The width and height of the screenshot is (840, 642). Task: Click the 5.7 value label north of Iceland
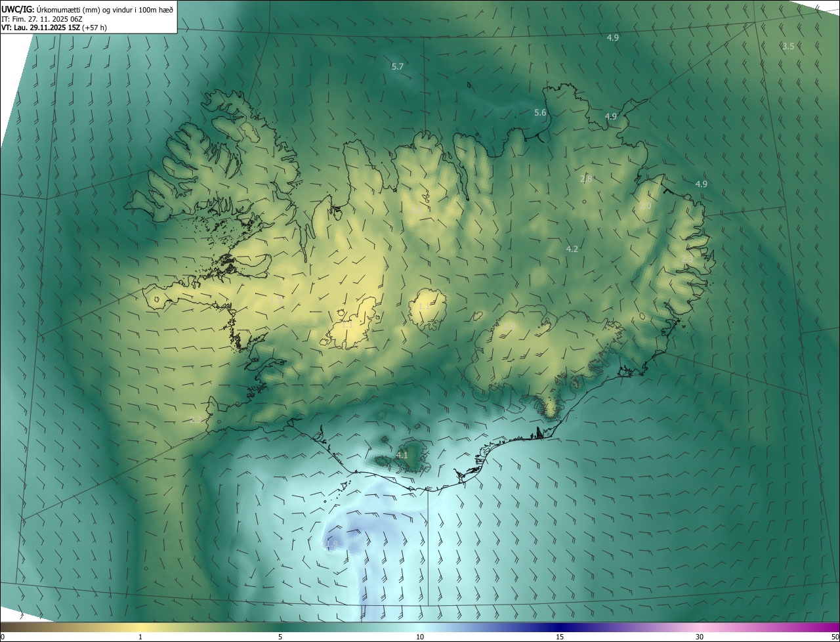[397, 66]
